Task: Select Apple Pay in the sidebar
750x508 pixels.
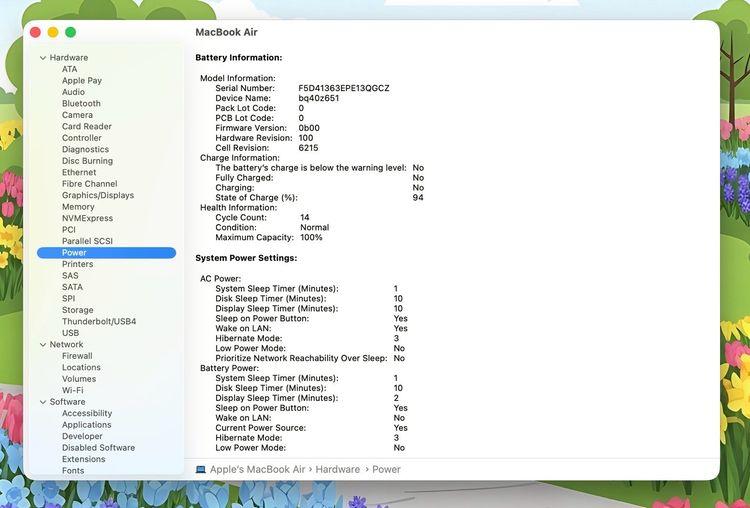Action: [82, 80]
